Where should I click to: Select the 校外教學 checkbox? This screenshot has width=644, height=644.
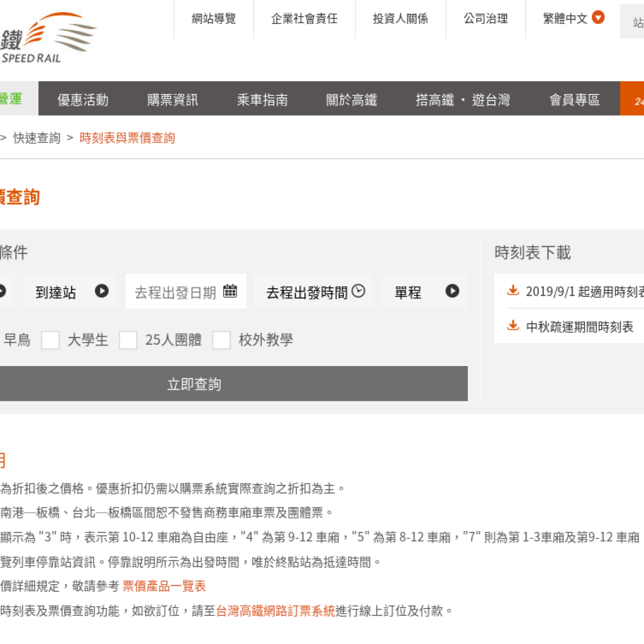pos(221,340)
